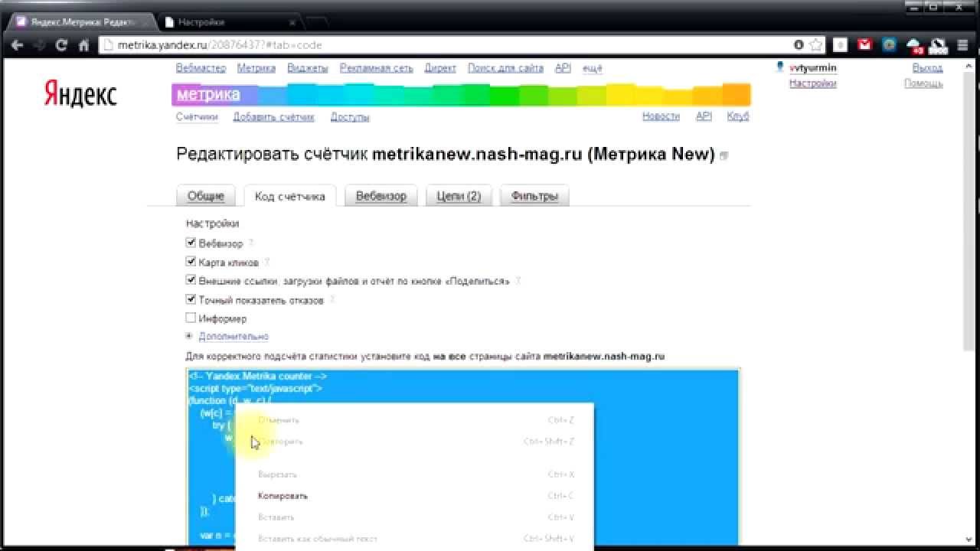Click the Добавить счётчик link
This screenshot has height=551, width=980.
[x=273, y=117]
